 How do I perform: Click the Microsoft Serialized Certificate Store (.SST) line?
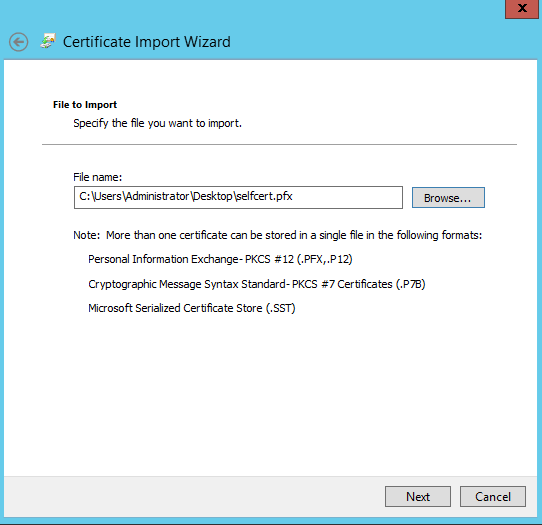[192, 308]
